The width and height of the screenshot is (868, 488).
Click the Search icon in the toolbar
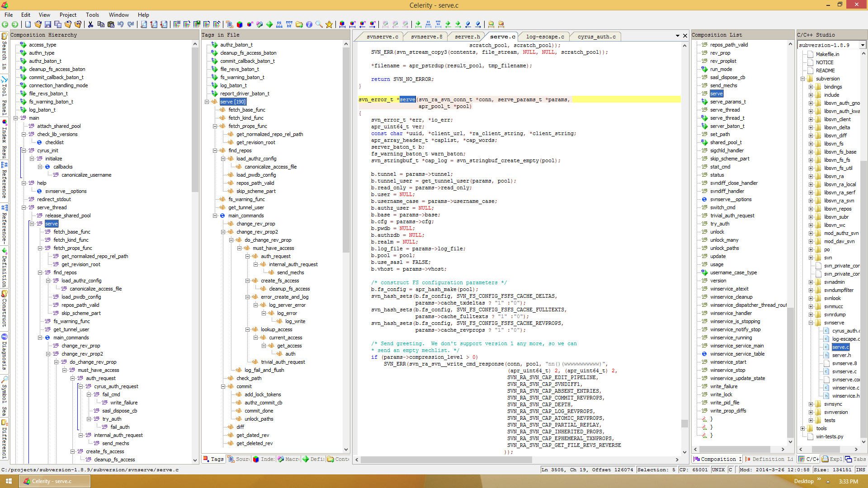(x=318, y=24)
